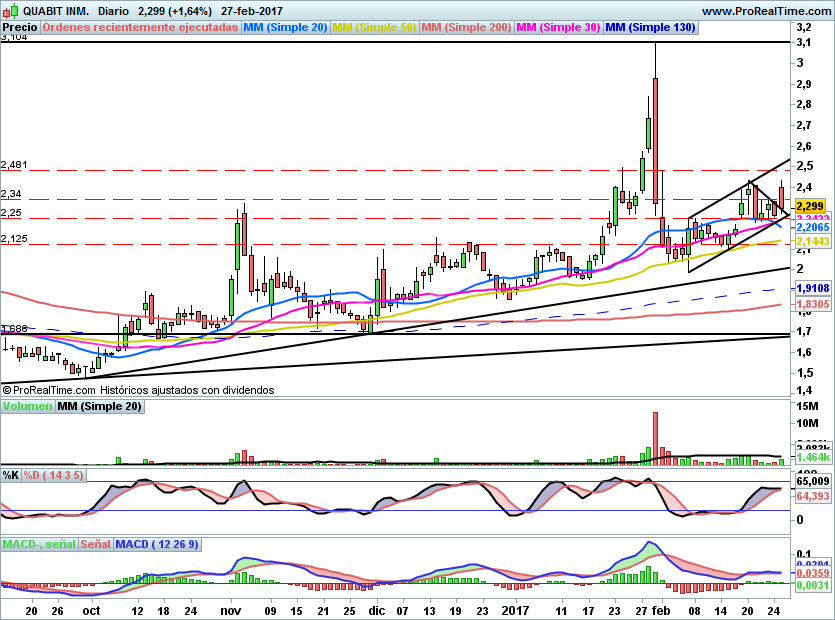This screenshot has height=620, width=835.
Task: Click the 2,2065 moving average value tag
Action: click(x=813, y=227)
